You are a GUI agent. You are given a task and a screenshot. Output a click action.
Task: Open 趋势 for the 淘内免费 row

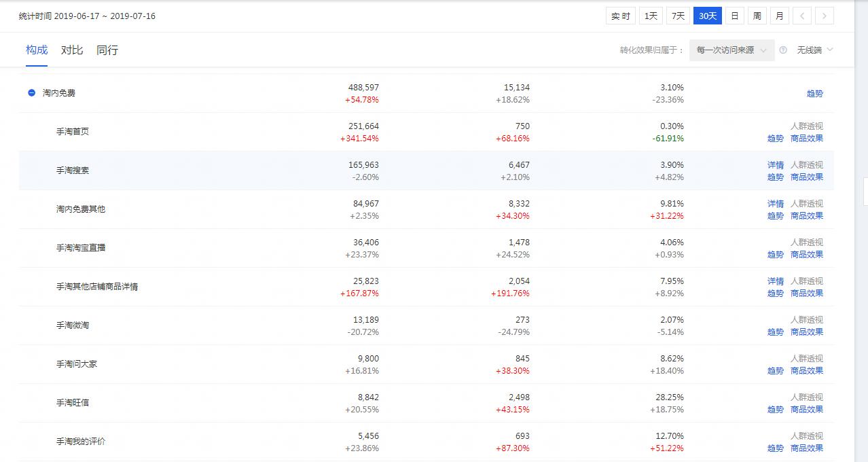tap(815, 94)
